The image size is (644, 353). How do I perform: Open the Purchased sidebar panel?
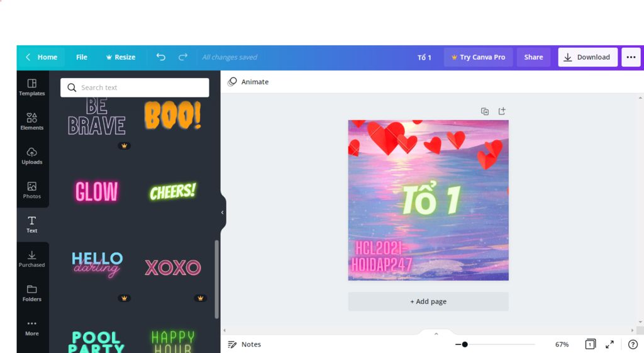[x=32, y=259]
